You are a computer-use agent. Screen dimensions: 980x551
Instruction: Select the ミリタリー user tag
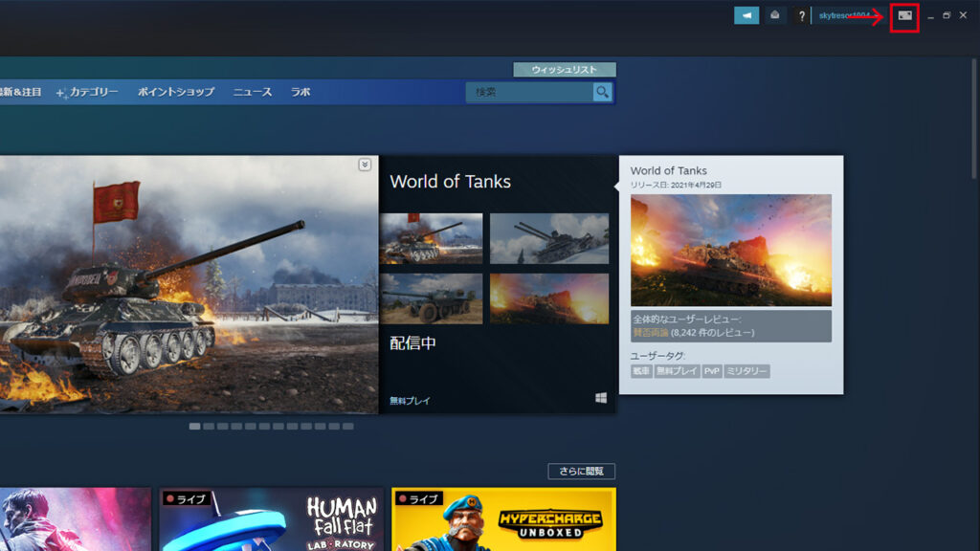[746, 371]
